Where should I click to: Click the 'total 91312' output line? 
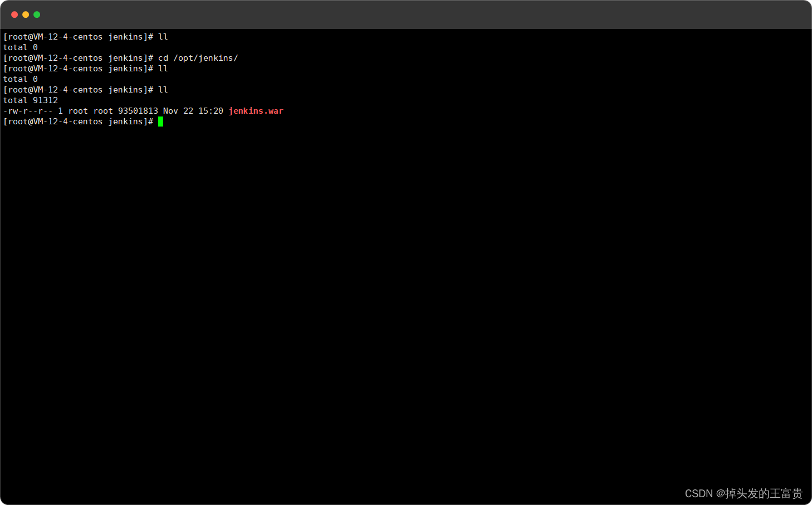click(31, 100)
